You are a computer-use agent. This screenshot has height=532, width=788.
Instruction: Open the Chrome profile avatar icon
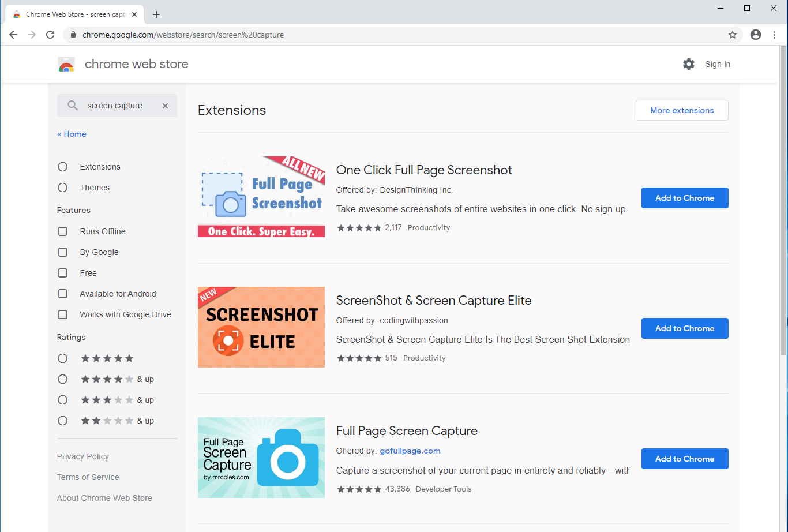click(756, 35)
